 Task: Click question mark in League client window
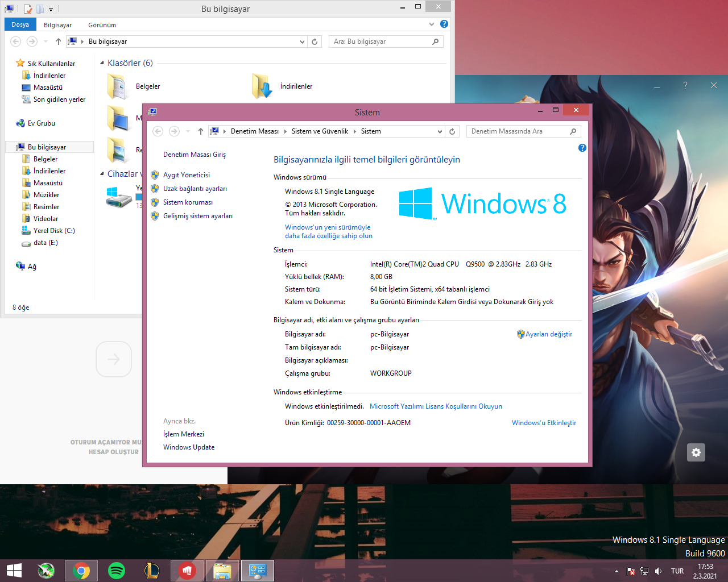click(x=685, y=85)
